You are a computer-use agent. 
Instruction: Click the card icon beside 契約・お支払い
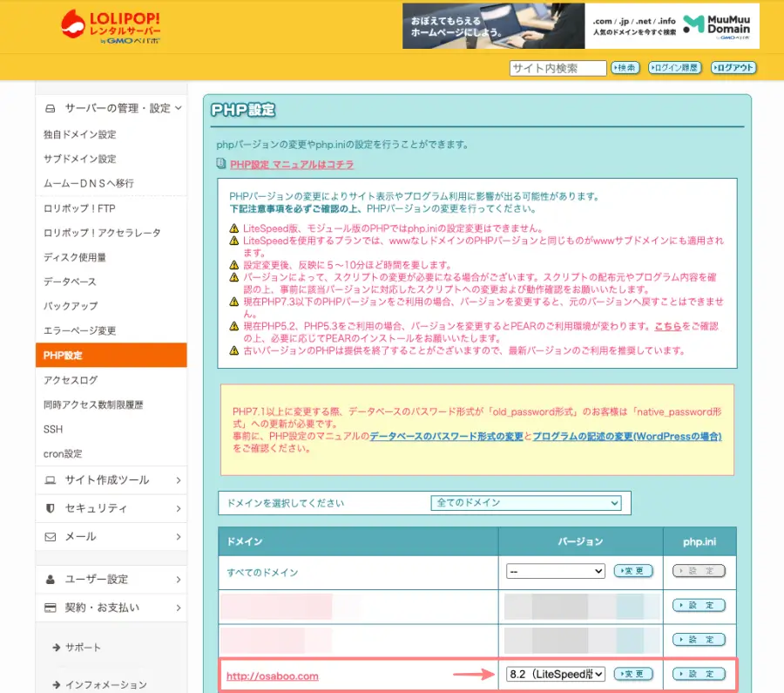point(51,608)
